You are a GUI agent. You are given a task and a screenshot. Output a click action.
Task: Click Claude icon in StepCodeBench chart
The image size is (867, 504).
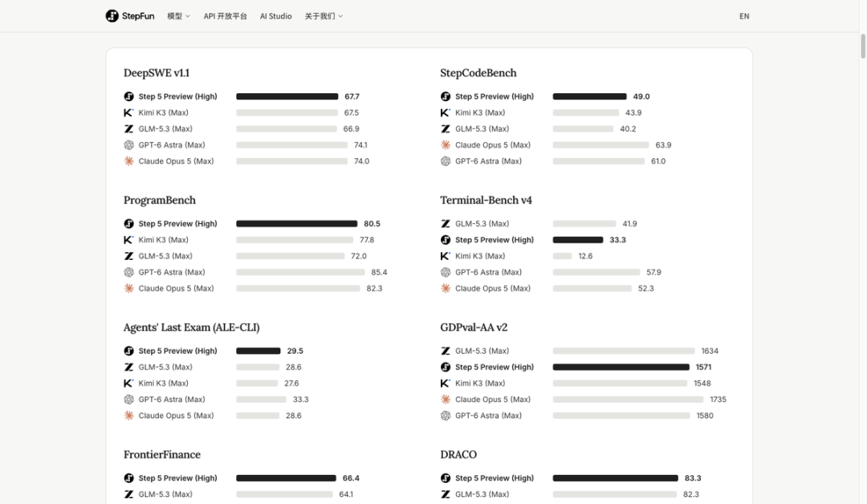click(446, 144)
